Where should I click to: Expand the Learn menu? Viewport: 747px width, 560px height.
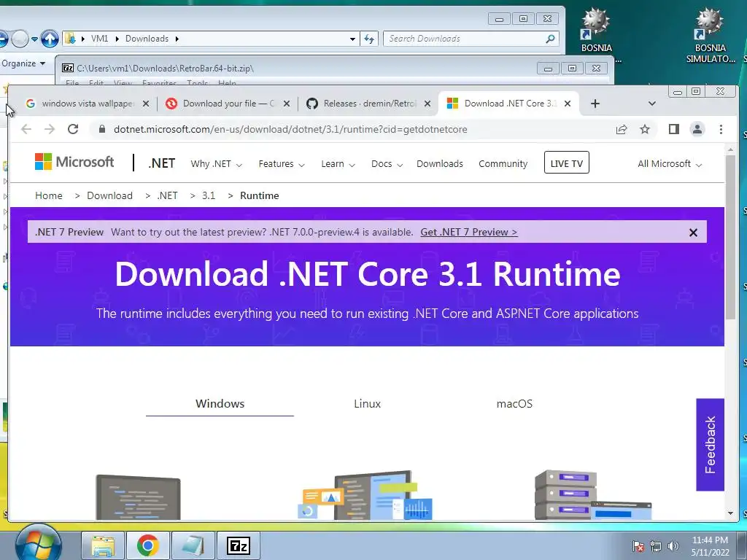point(338,164)
